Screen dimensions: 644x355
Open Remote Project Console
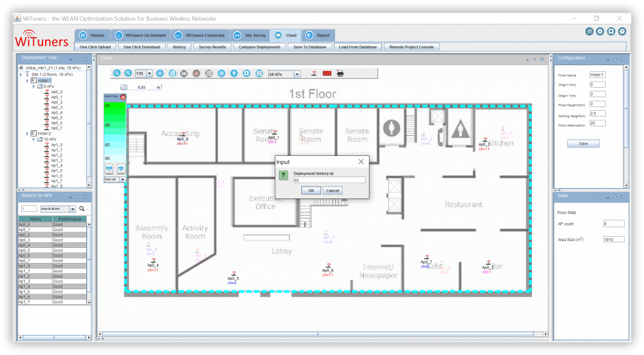click(x=411, y=47)
